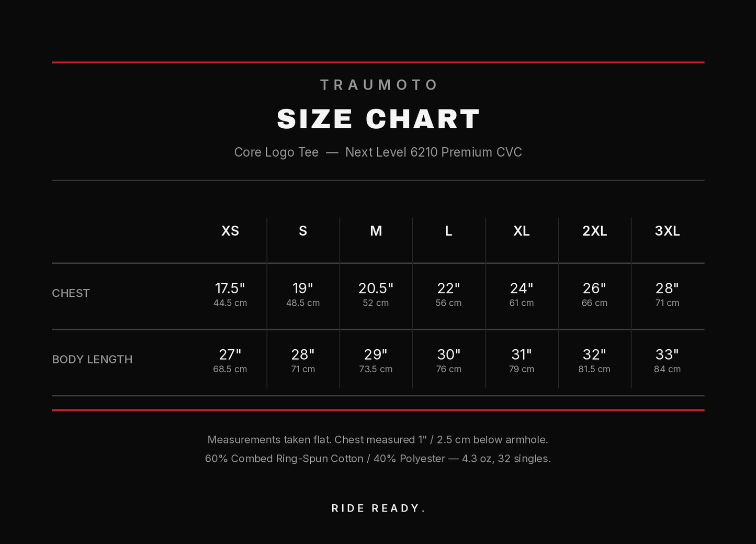Viewport: 756px width, 544px height.
Task: Click the 24" XL chest value
Action: click(522, 288)
